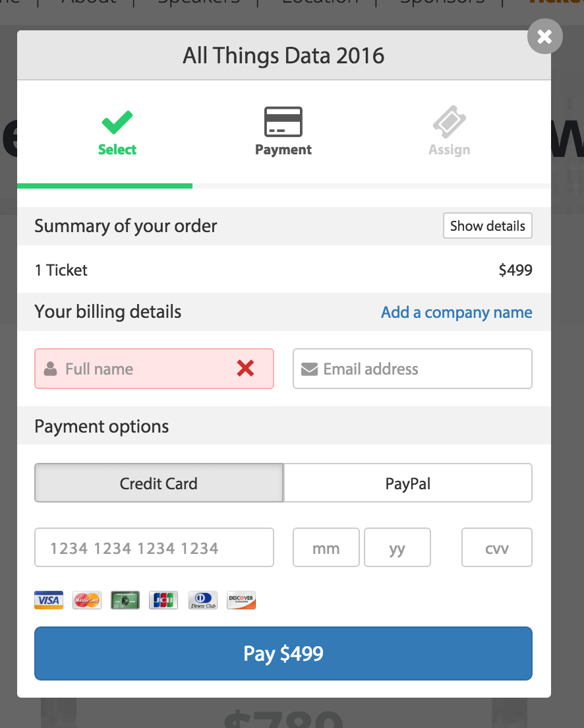584x728 pixels.
Task: Choose Credit Card payment option
Action: [x=159, y=483]
